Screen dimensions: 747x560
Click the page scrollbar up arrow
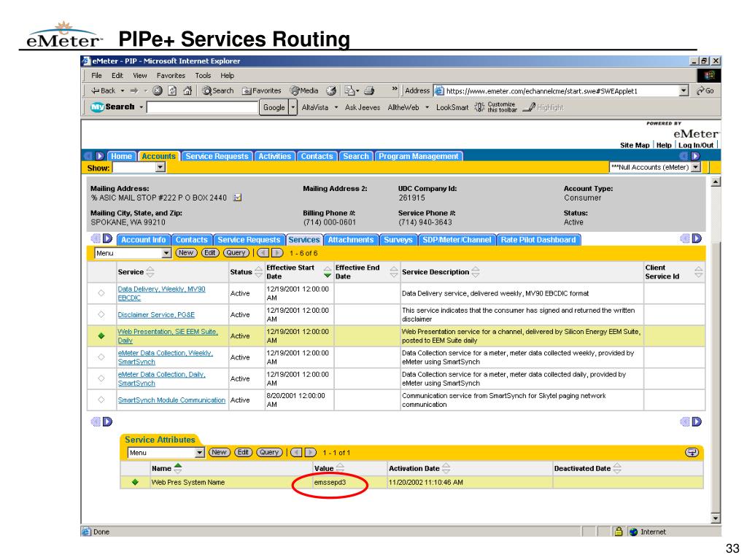coord(716,182)
